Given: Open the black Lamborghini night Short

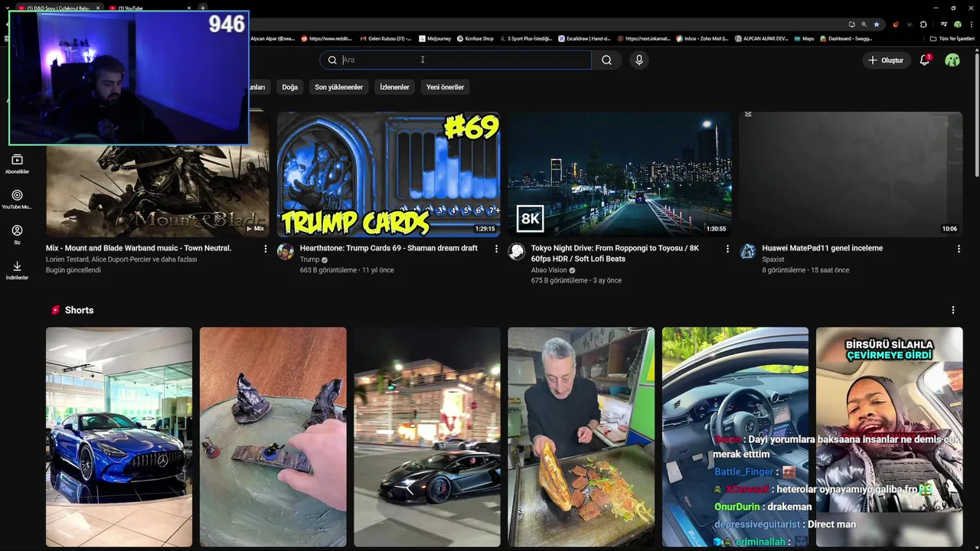Looking at the screenshot, I should tap(427, 437).
